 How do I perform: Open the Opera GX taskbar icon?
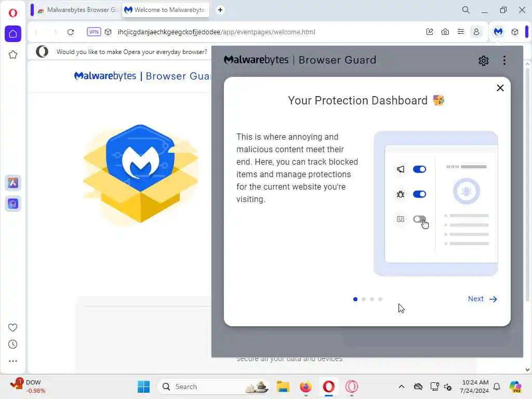(352, 387)
